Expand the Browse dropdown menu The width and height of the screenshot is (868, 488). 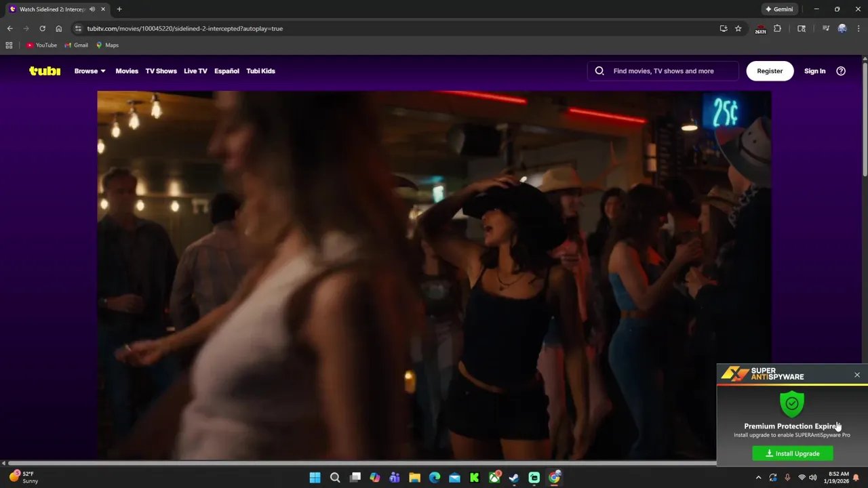[x=90, y=70]
